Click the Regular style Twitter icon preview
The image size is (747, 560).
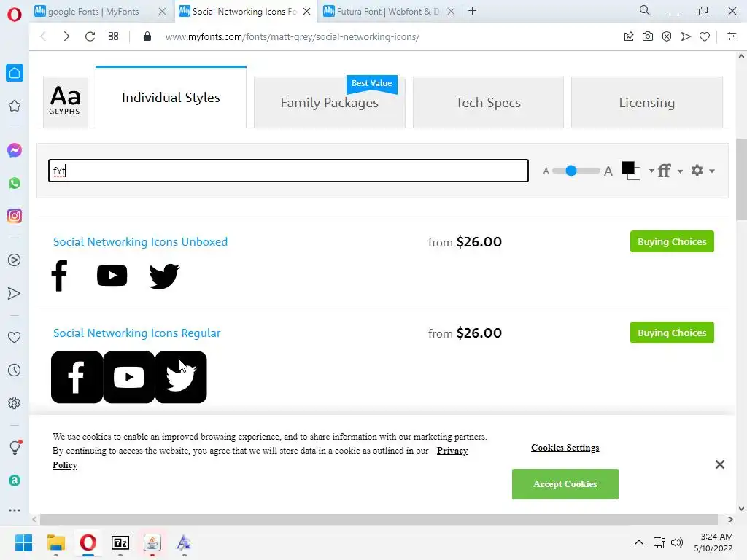[x=181, y=377]
